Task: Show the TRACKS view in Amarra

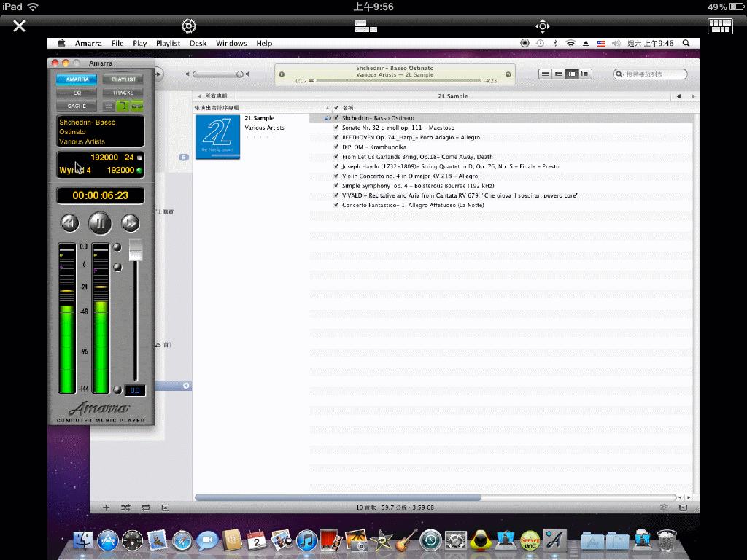Action: [123, 93]
